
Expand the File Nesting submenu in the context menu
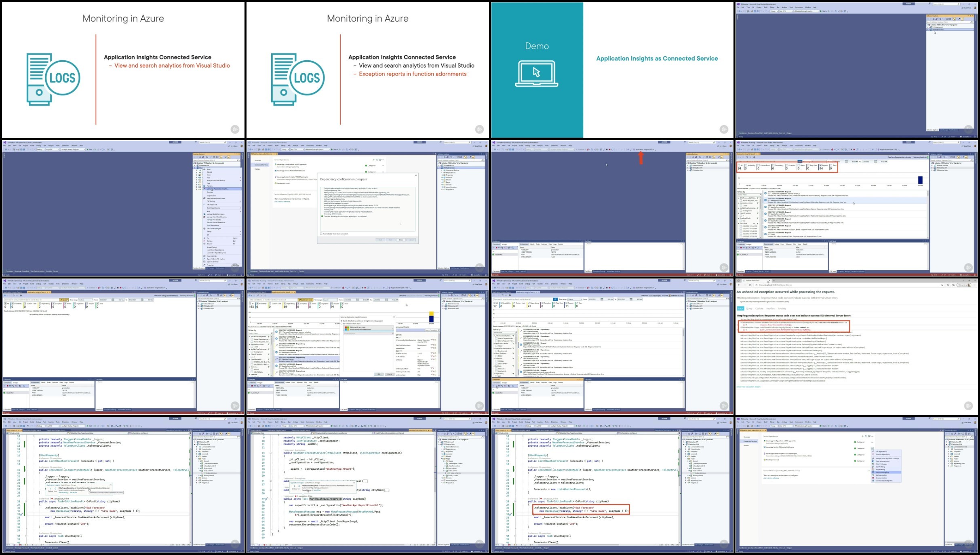click(x=221, y=201)
